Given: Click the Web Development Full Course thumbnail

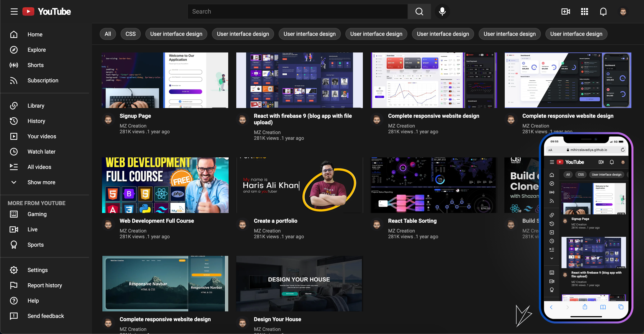Looking at the screenshot, I should pyautogui.click(x=165, y=185).
